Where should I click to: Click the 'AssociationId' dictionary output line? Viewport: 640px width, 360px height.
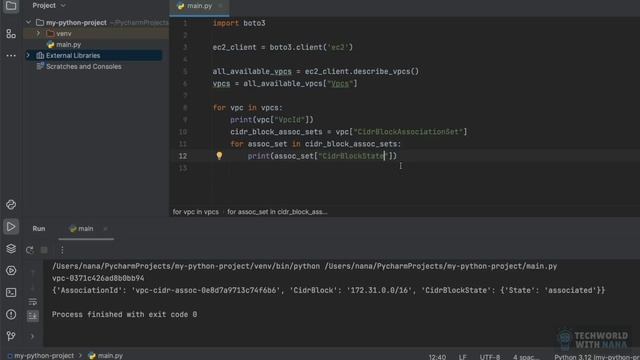(x=329, y=291)
